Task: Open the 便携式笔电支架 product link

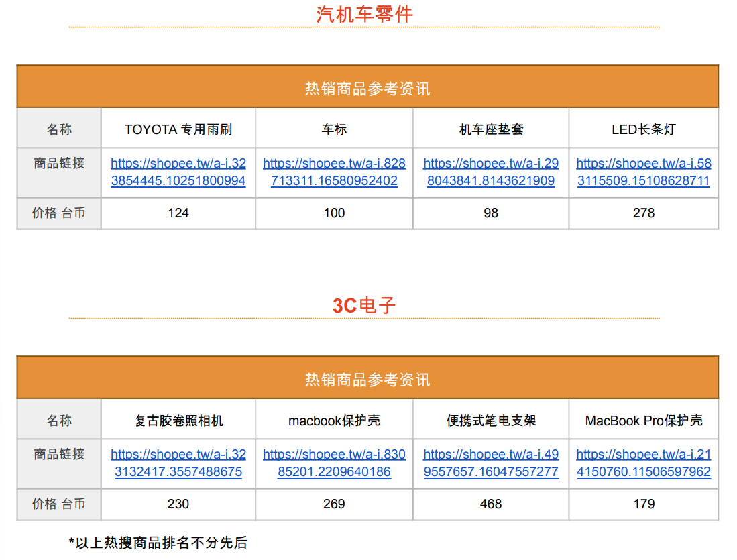Action: click(x=491, y=463)
